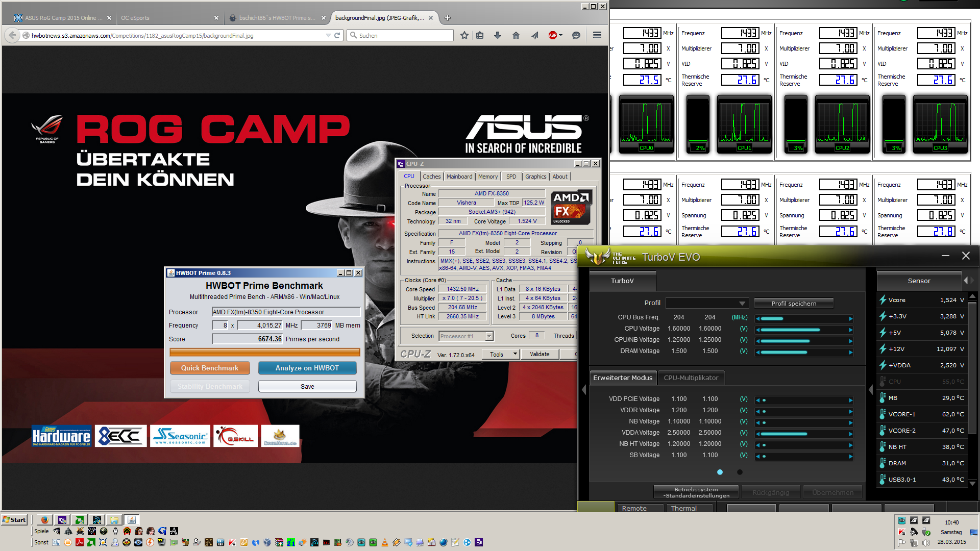Open the Graphics tab in CPU-Z
Image resolution: width=980 pixels, height=551 pixels.
(x=536, y=177)
